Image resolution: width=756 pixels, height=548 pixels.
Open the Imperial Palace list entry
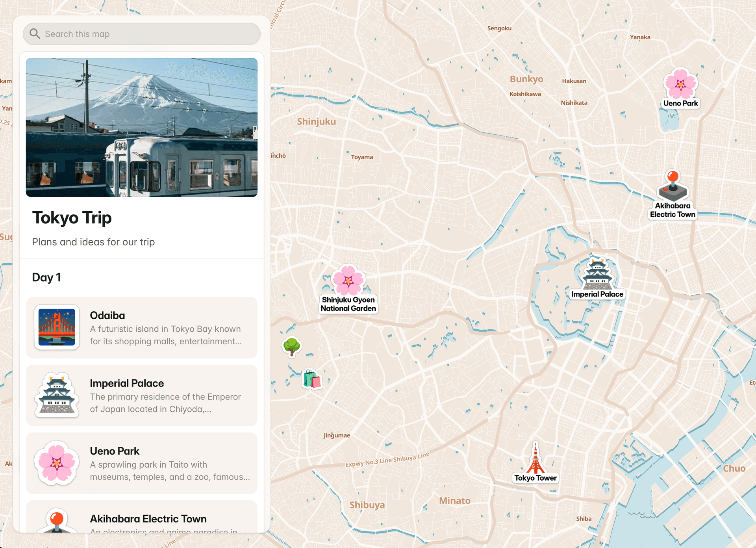[165, 396]
